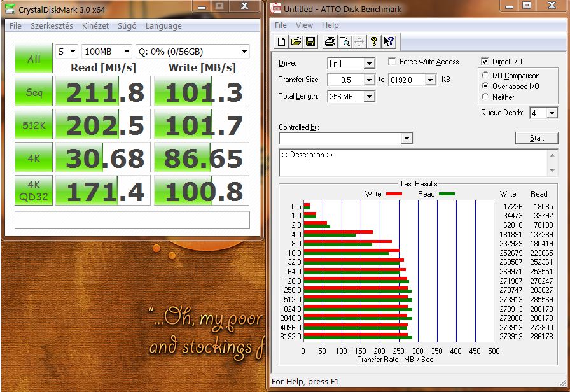This screenshot has height=392, width=570.
Task: Uncheck the Direct I/O checkbox
Action: pyautogui.click(x=485, y=61)
